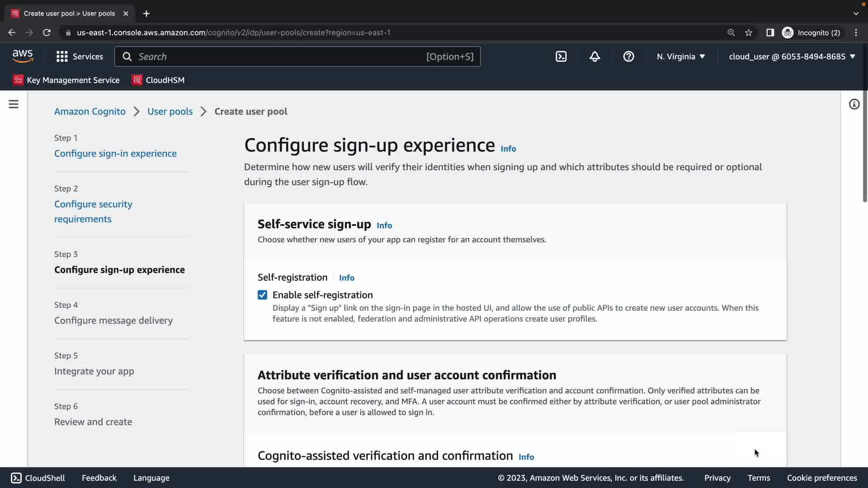Image resolution: width=868 pixels, height=488 pixels.
Task: Open CloudShell from the top navigation bar
Action: point(561,56)
